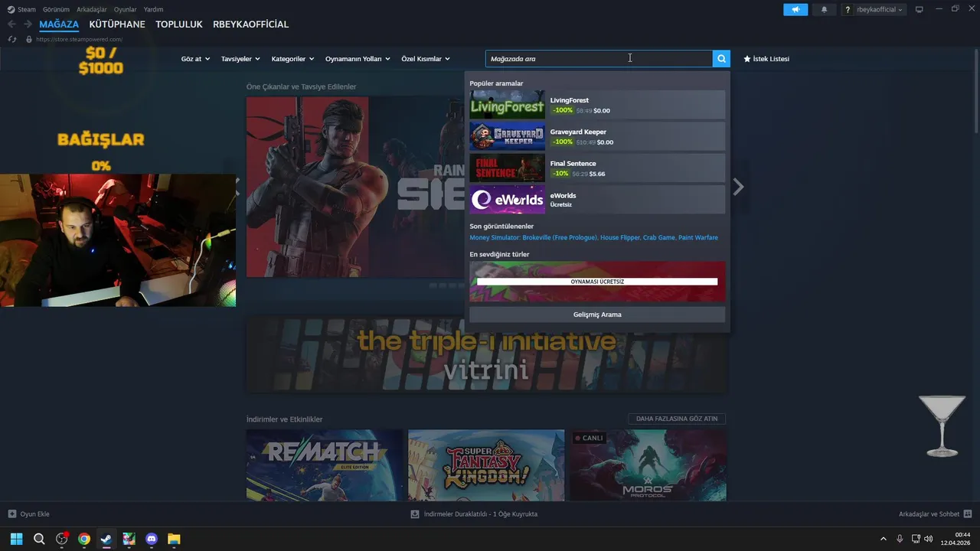Open the Oyunlar menu
The height and width of the screenshot is (551, 980).
pos(126,9)
